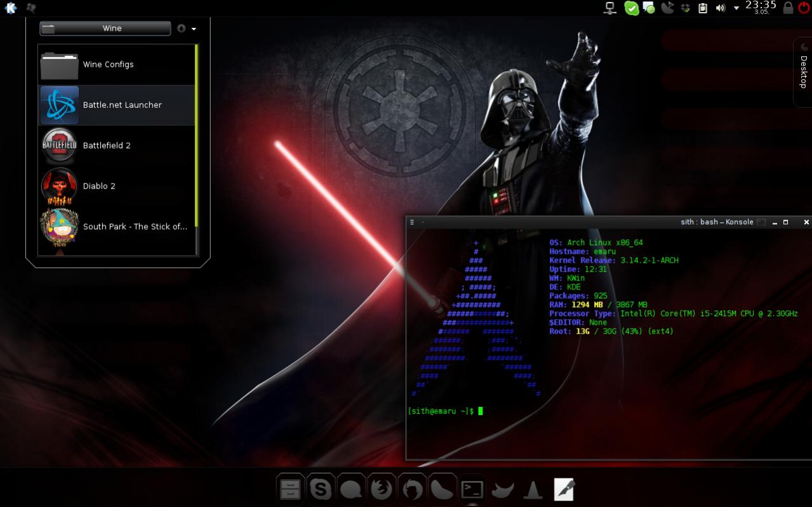The height and width of the screenshot is (507, 812).
Task: Open the pen note editor in the dock
Action: pyautogui.click(x=564, y=489)
